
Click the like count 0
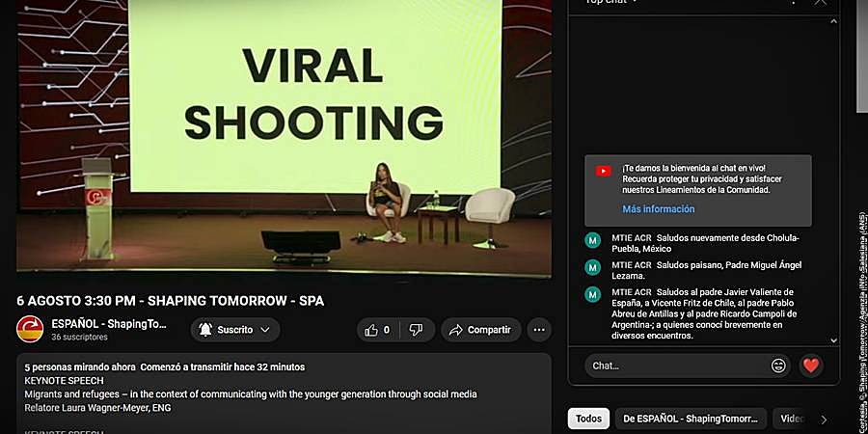click(387, 330)
